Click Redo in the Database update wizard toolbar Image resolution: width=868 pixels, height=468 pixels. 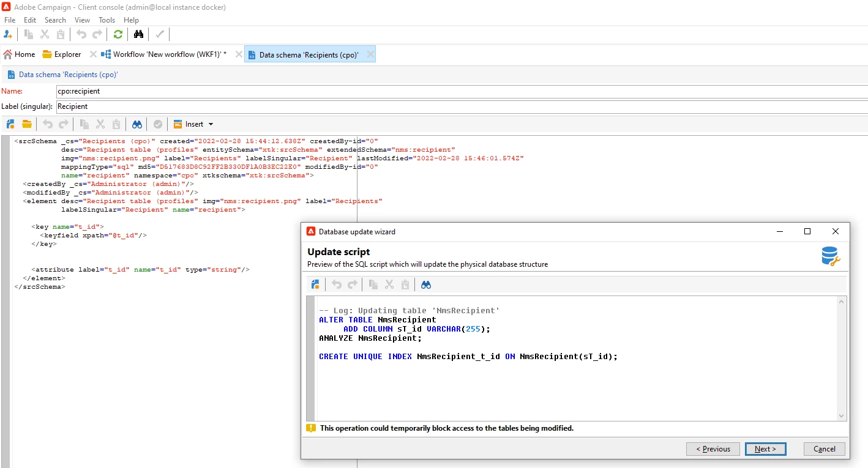[352, 284]
